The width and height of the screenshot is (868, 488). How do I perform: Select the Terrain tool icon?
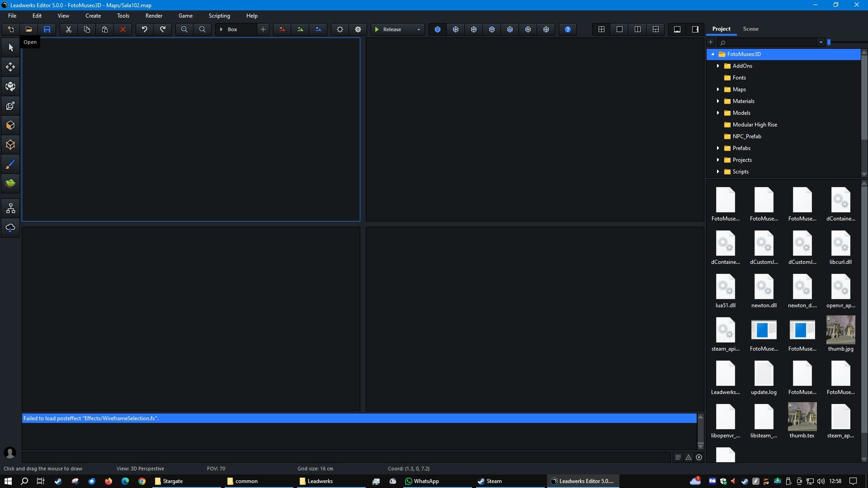pos(10,183)
